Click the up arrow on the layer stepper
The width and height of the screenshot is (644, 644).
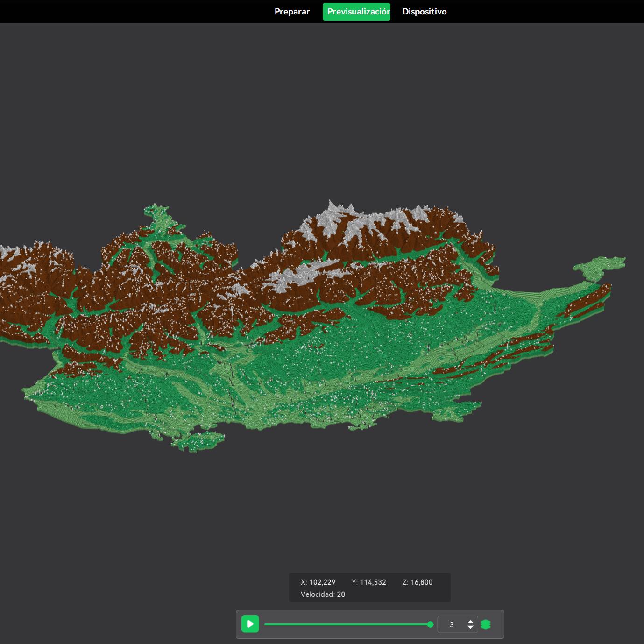[x=470, y=620]
